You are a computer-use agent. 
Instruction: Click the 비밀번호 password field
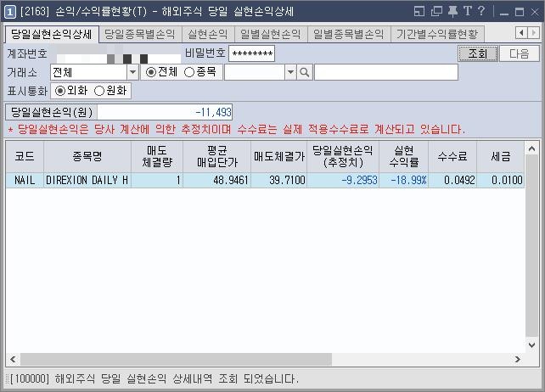pyautogui.click(x=251, y=53)
